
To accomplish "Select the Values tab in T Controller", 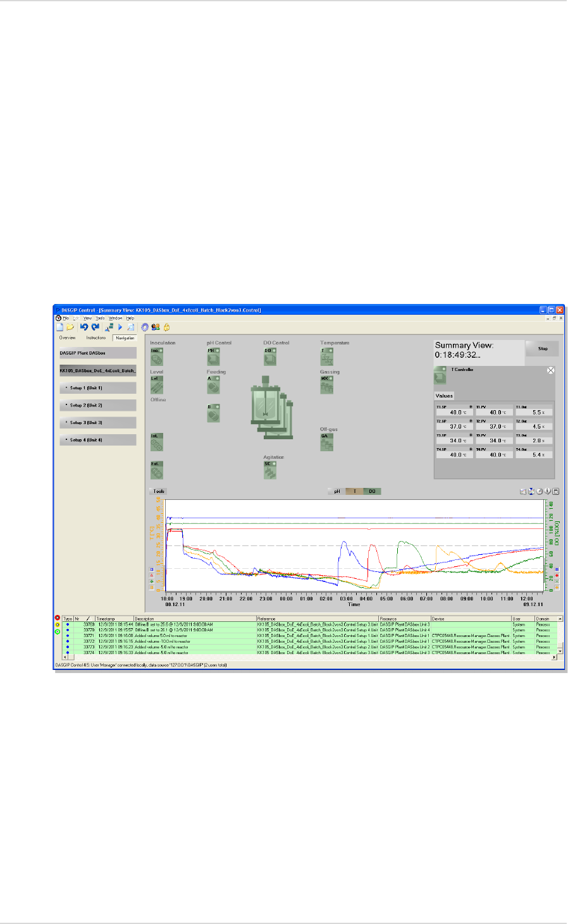I will pyautogui.click(x=444, y=396).
